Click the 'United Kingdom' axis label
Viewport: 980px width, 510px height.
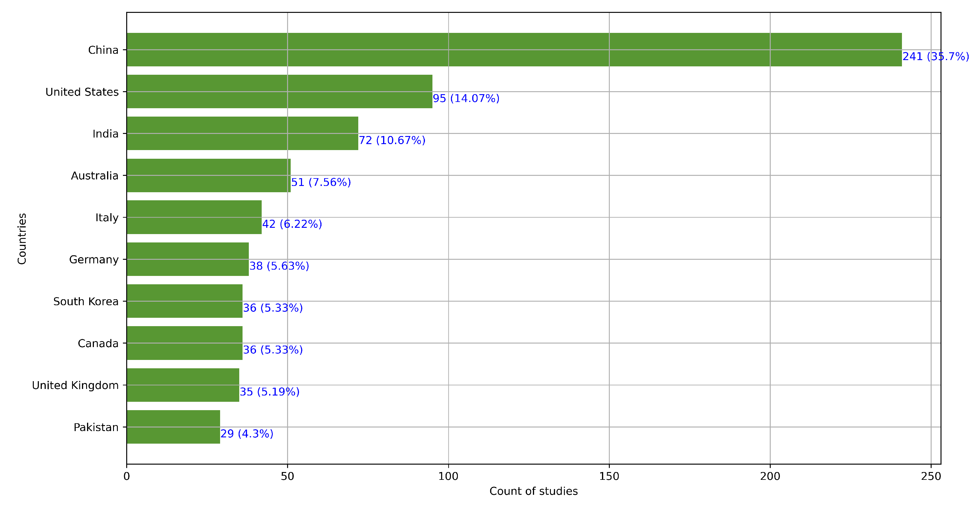tap(75, 385)
